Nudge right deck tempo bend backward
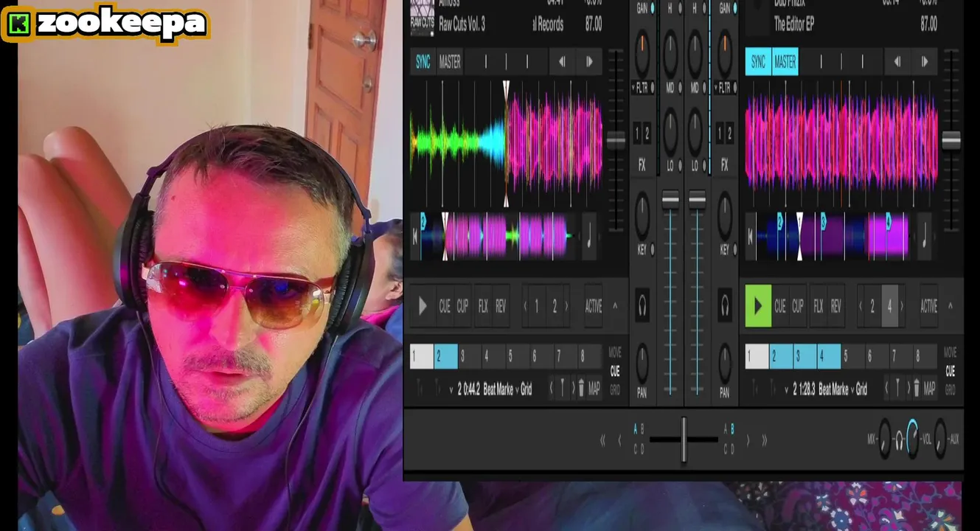 tap(897, 62)
